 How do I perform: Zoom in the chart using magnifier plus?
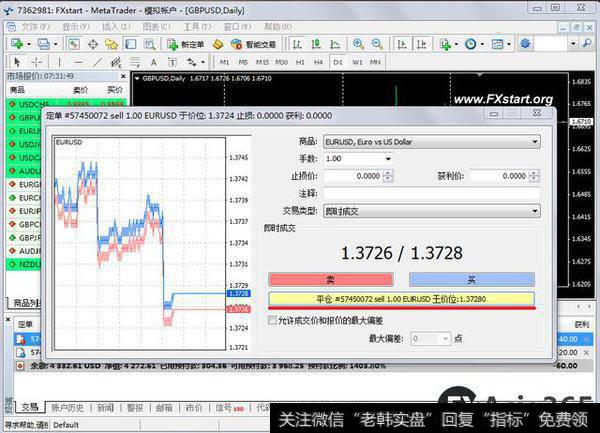point(359,44)
